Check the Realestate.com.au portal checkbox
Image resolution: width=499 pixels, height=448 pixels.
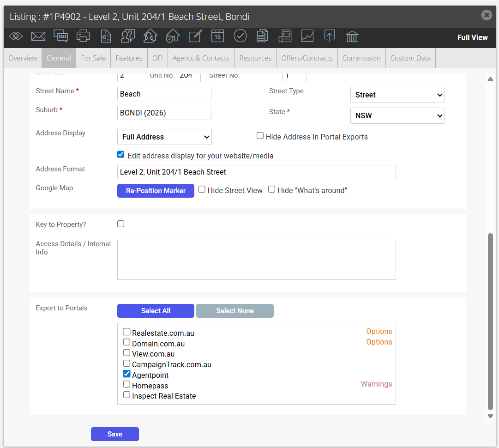[x=126, y=332]
